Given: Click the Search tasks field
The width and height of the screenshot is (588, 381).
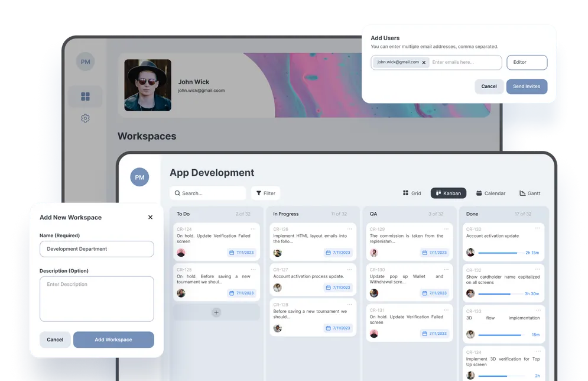Looking at the screenshot, I should (208, 193).
